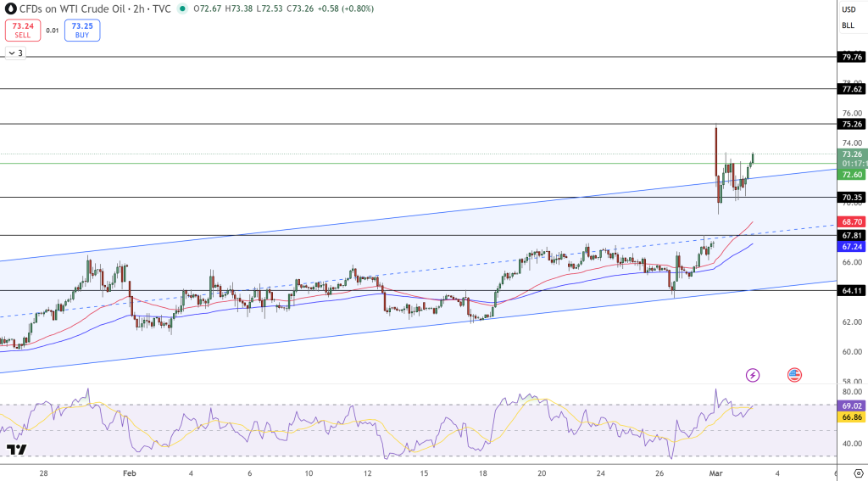The image size is (868, 481).
Task: Open chart settings gear icon at bottom right
Action: click(x=859, y=473)
